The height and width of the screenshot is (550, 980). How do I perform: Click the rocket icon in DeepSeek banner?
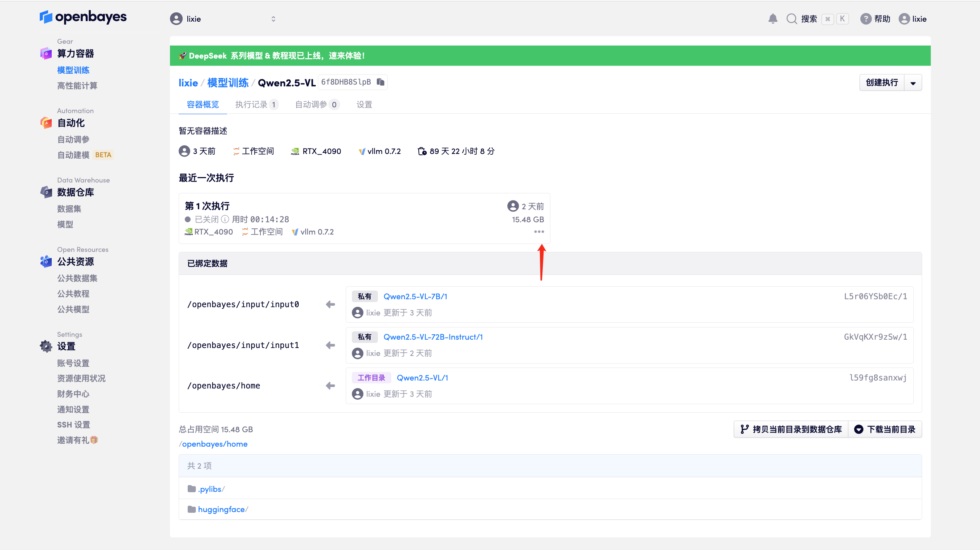[x=183, y=56]
